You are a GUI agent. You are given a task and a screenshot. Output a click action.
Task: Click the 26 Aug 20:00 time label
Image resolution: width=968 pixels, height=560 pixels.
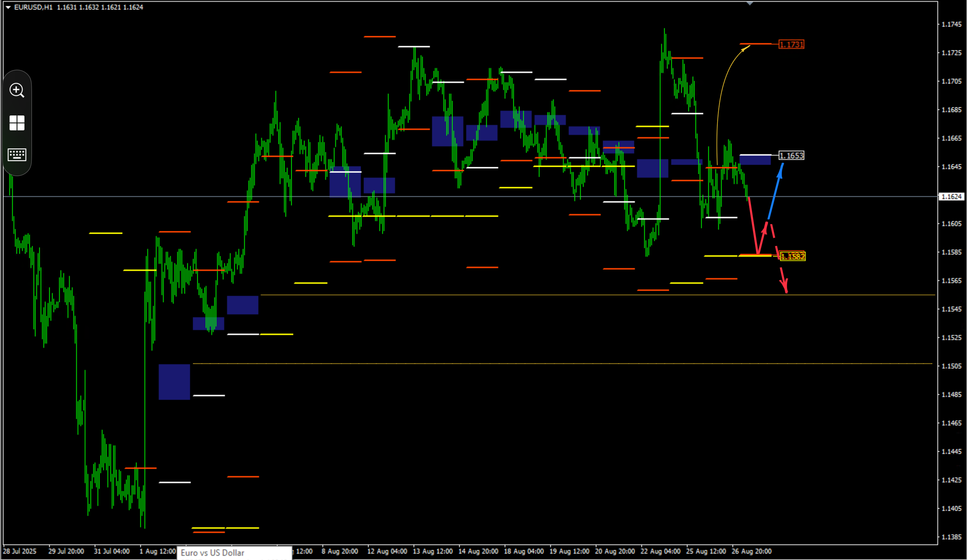point(752,551)
